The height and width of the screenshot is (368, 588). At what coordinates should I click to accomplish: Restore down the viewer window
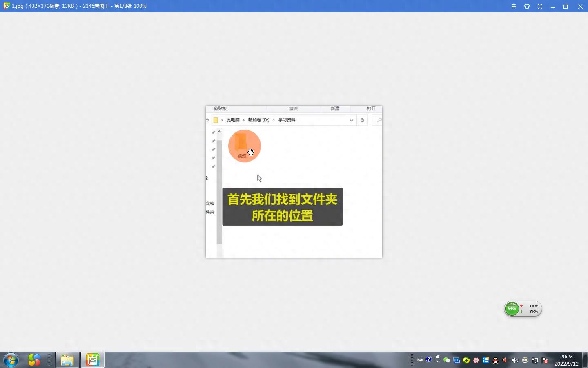566,6
